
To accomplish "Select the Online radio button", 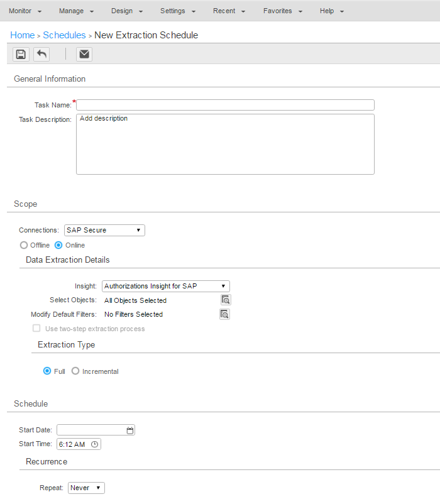I will [59, 245].
